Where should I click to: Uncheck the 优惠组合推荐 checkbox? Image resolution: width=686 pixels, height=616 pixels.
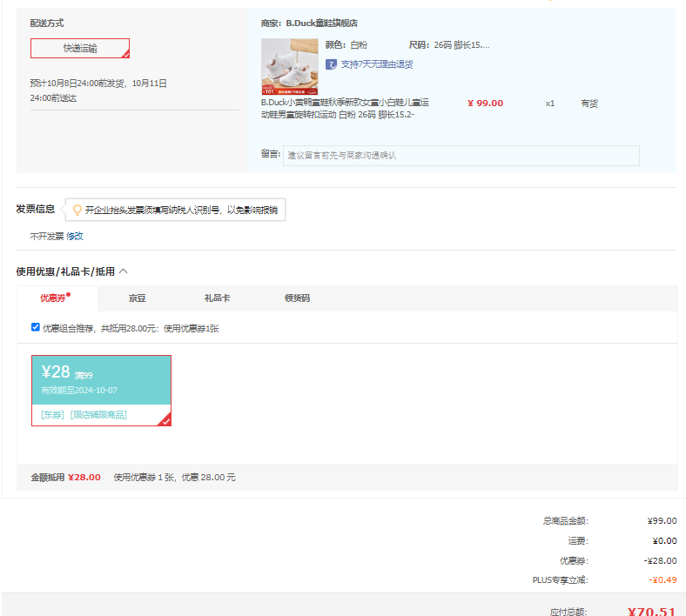[36, 327]
